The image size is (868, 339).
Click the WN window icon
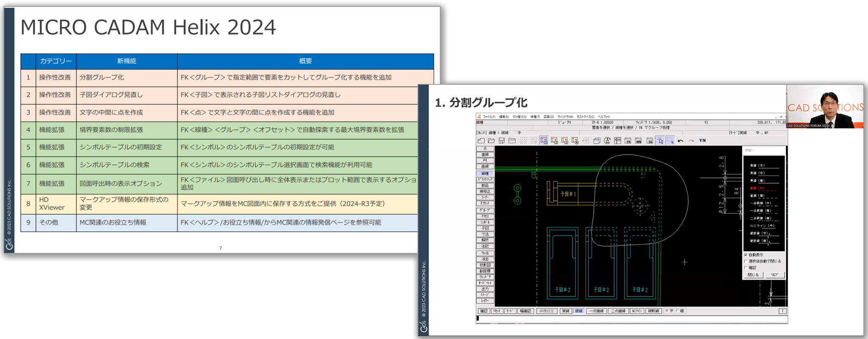(639, 141)
